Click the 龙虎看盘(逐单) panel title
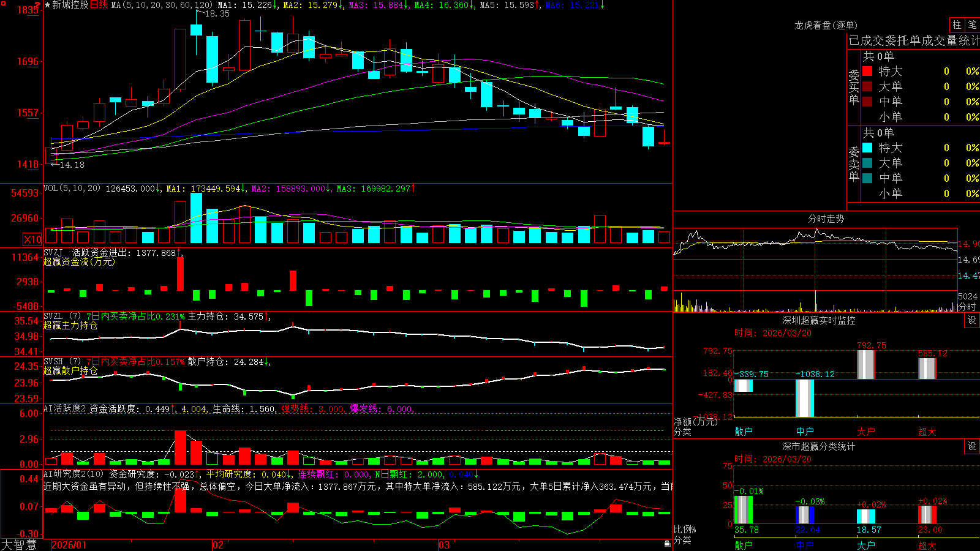The width and height of the screenshot is (980, 551). click(826, 25)
